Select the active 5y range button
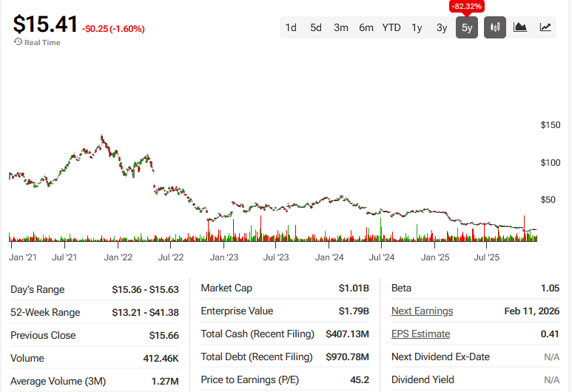572x392 pixels. pyautogui.click(x=467, y=27)
